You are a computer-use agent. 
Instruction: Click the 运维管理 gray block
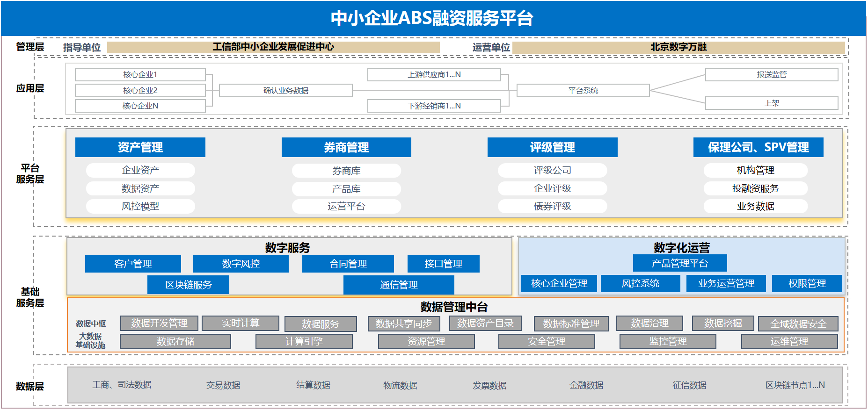(x=789, y=341)
